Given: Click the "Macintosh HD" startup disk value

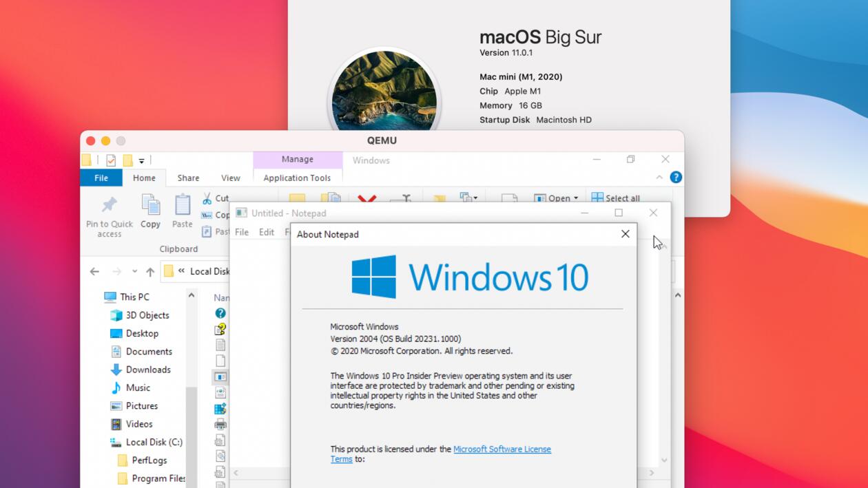Looking at the screenshot, I should click(564, 120).
